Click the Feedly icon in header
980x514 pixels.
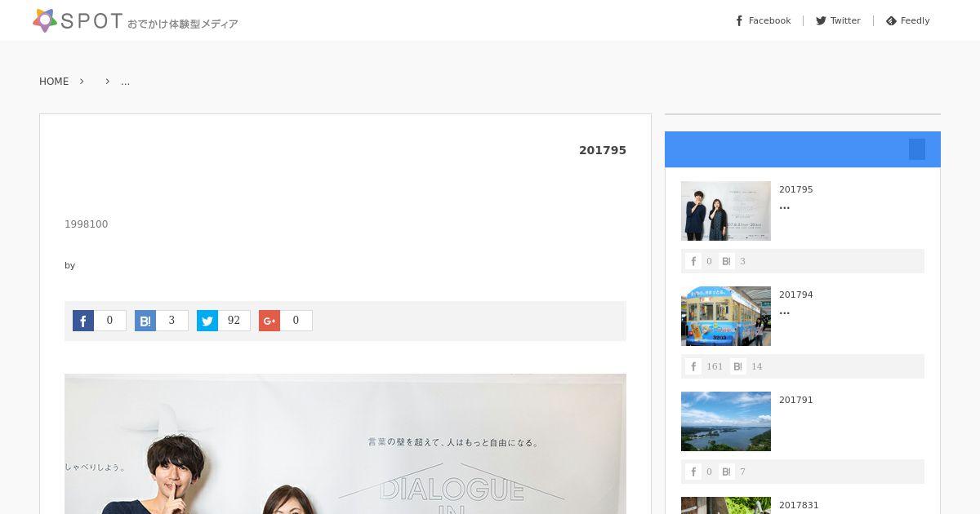coord(891,20)
